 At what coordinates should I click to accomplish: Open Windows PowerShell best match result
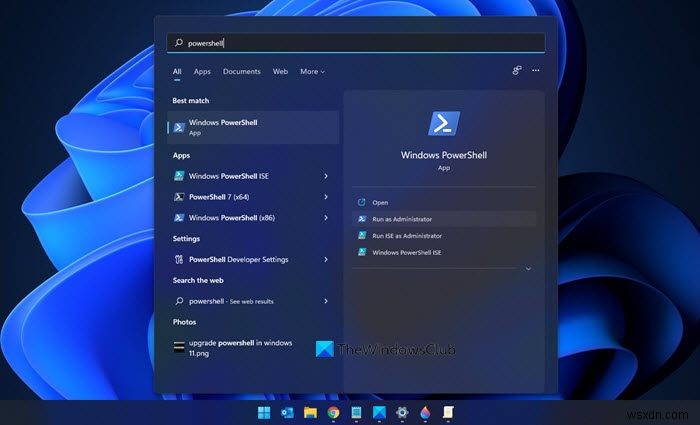pos(253,127)
